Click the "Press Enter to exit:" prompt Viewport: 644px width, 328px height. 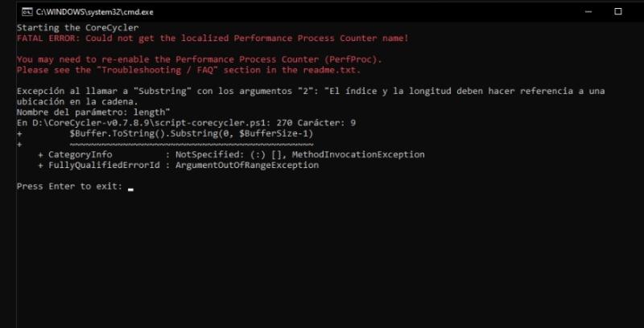[69, 187]
